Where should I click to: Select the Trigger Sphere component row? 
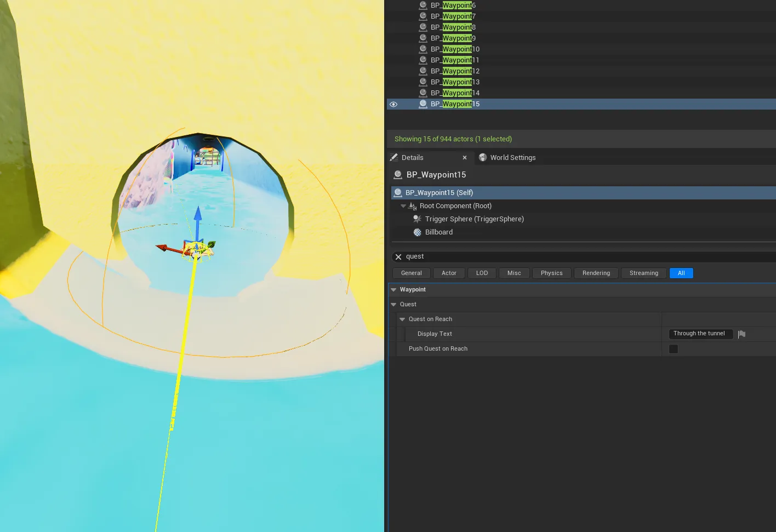584,219
